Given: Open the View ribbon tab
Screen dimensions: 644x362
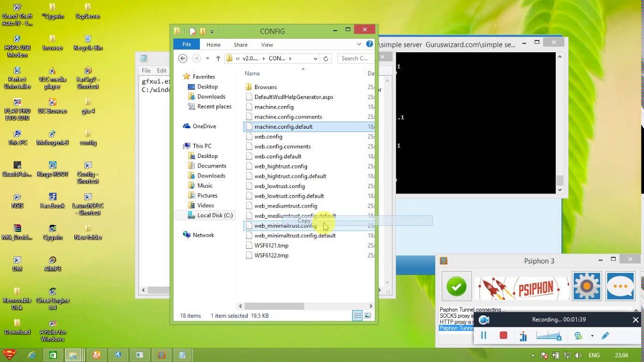Looking at the screenshot, I should coord(267,45).
